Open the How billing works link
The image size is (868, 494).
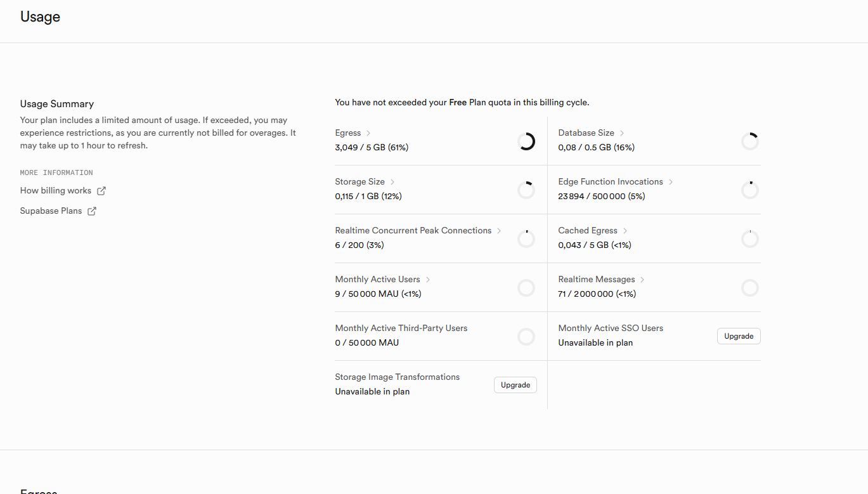coord(56,191)
